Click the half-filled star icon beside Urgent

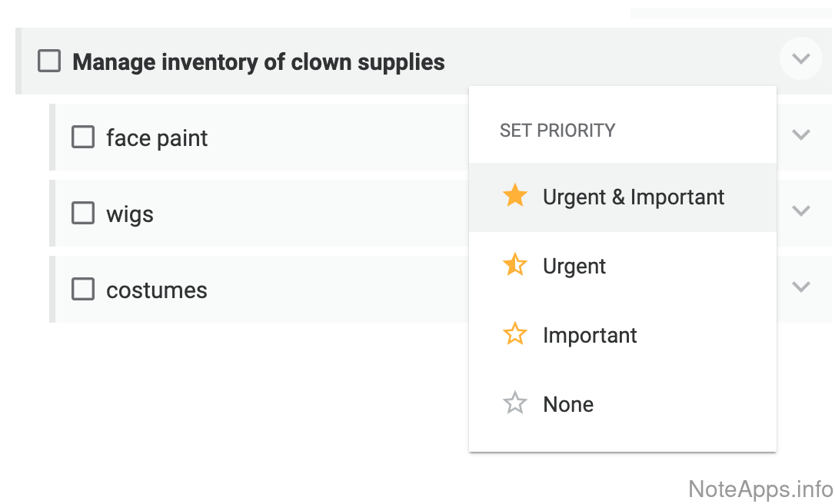514,265
